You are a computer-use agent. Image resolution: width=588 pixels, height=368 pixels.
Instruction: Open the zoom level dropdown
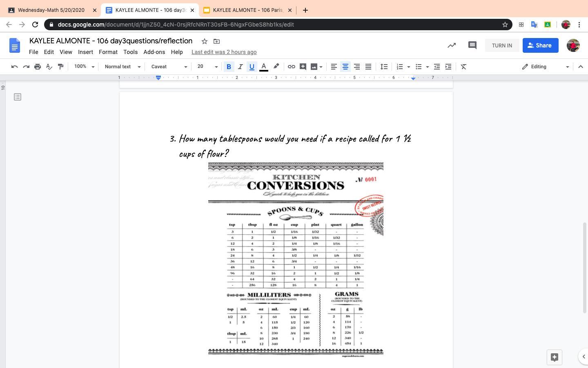click(x=85, y=67)
